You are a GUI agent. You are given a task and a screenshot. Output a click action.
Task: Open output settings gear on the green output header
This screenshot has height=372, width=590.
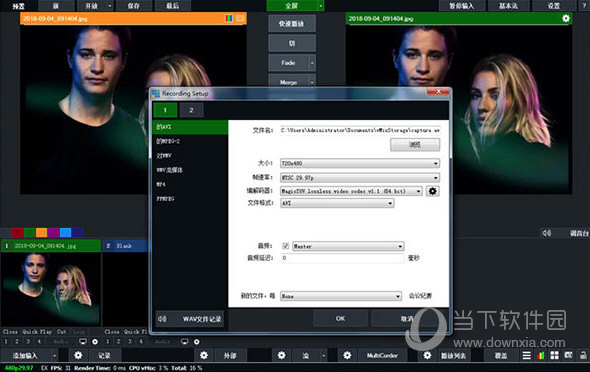[x=566, y=18]
